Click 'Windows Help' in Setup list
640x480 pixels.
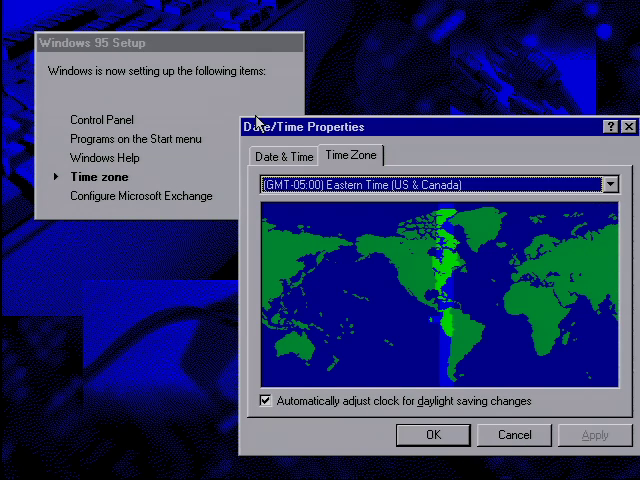(104, 158)
